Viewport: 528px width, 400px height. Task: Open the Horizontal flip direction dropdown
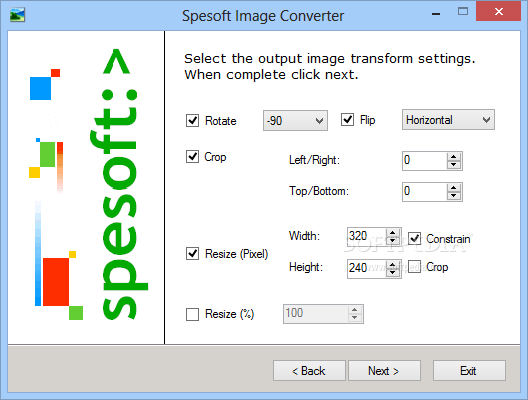(x=448, y=120)
